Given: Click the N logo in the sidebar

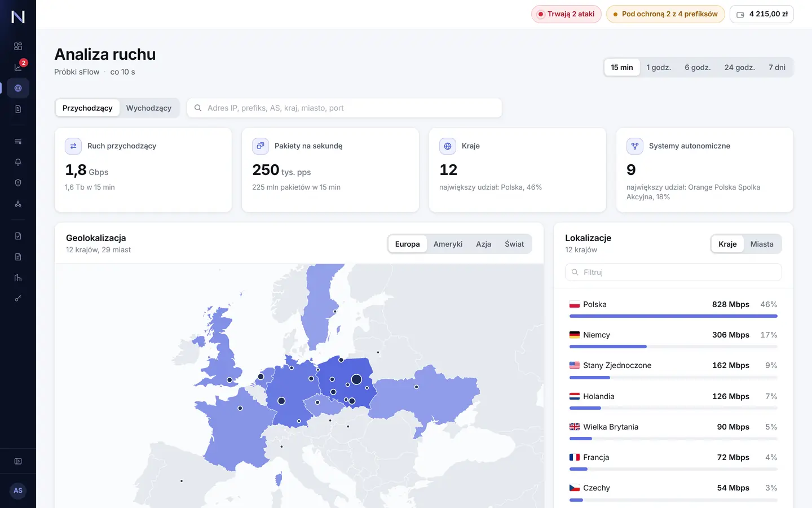Looking at the screenshot, I should coord(18,17).
